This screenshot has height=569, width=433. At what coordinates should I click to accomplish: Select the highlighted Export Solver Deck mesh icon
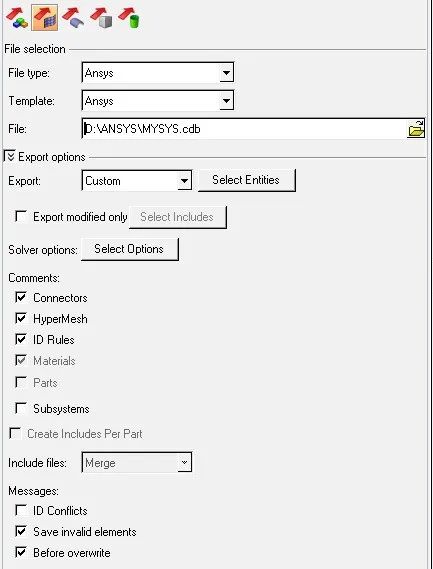point(45,18)
